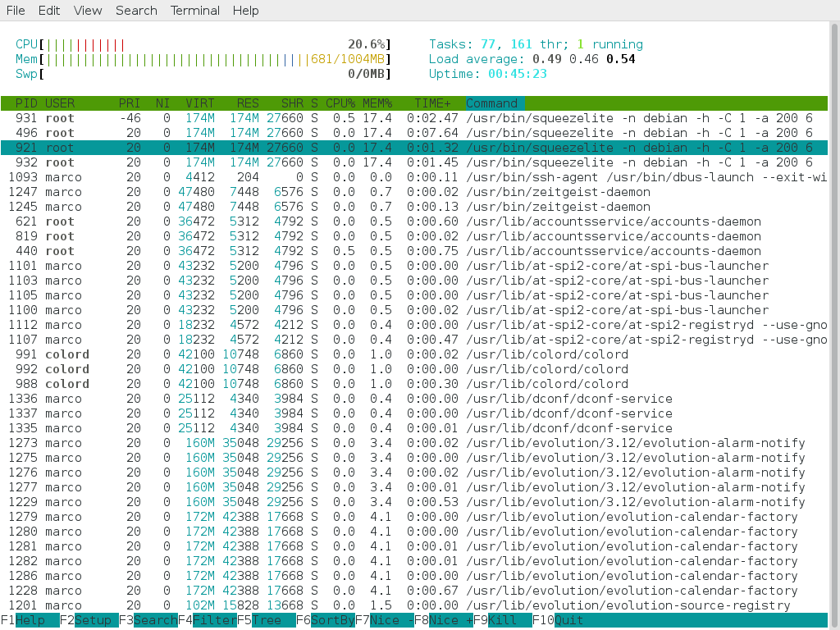This screenshot has height=630, width=840.
Task: Select the squeezelite process with PID 932
Action: [x=414, y=162]
